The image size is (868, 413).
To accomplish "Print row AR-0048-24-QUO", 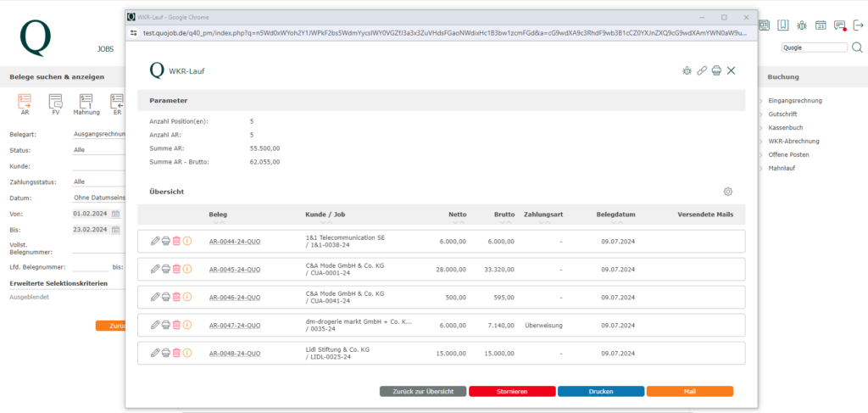I will click(165, 353).
